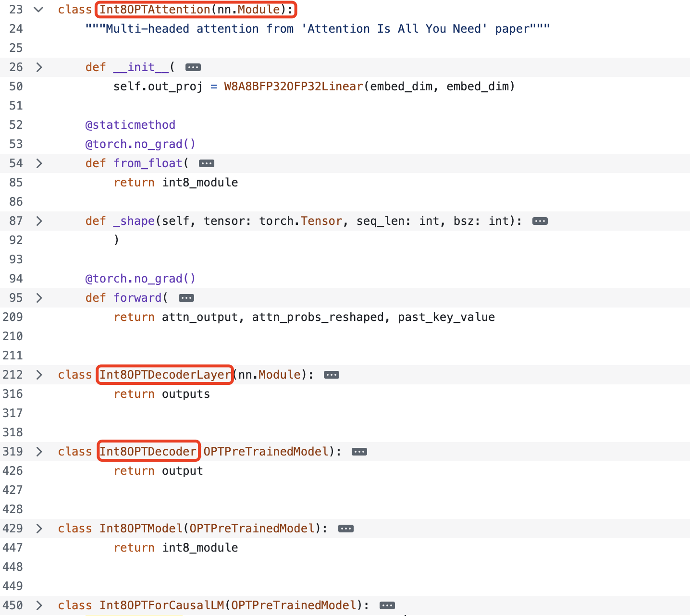This screenshot has width=690, height=616.
Task: Click the ellipsis badge on Int8OPTDecoderLayer line
Action: [332, 375]
